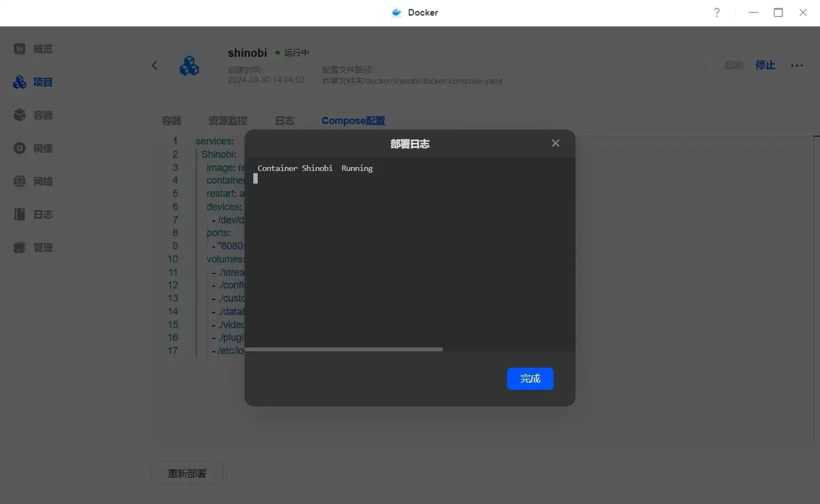Click the help question mark icon
This screenshot has height=504, width=820.
pyautogui.click(x=717, y=13)
